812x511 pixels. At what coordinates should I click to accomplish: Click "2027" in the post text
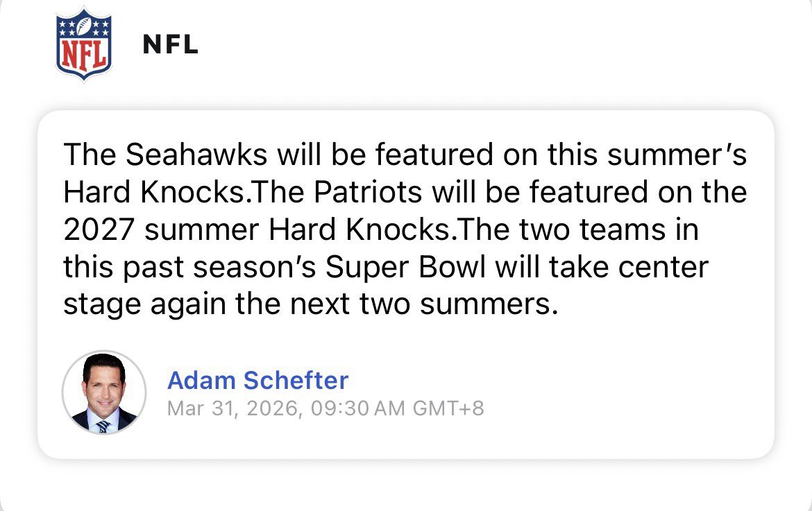pyautogui.click(x=96, y=230)
